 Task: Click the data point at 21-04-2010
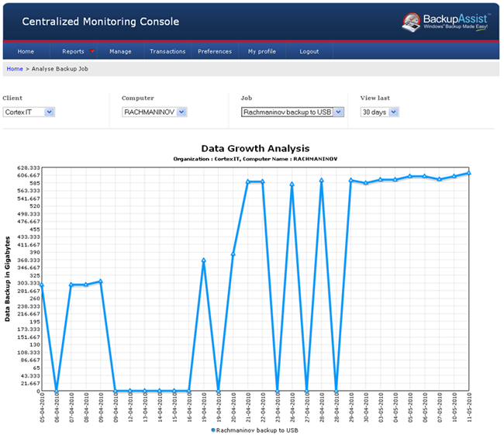click(248, 181)
